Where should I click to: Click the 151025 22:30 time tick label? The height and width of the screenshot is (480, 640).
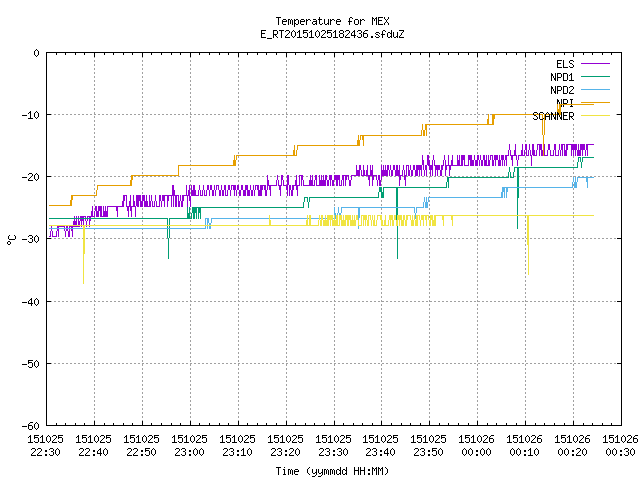pos(45,446)
